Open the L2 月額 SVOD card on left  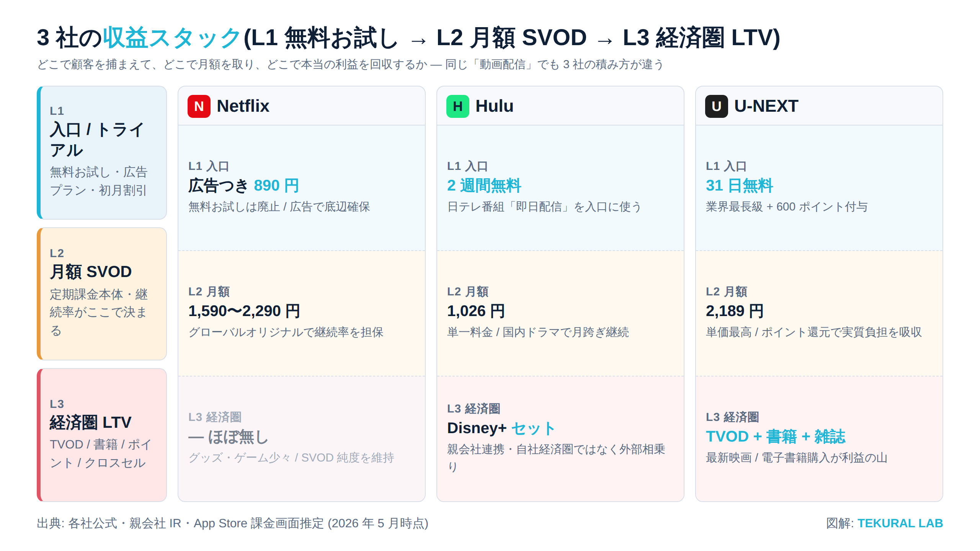(102, 294)
